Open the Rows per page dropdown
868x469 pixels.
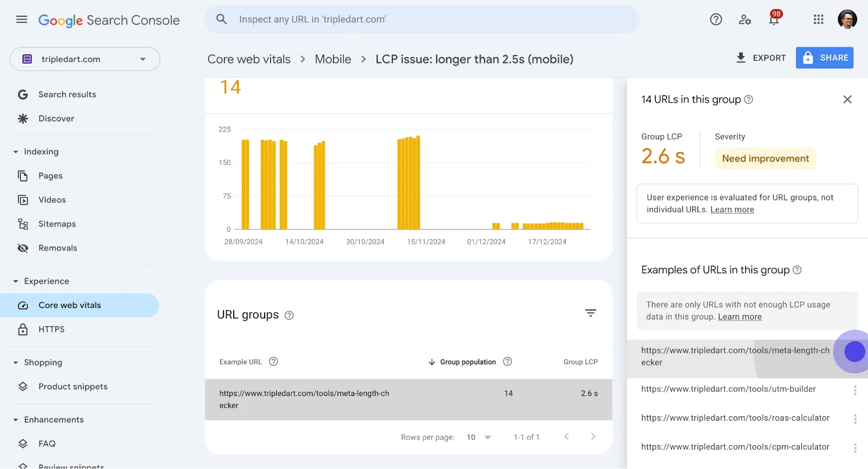479,438
